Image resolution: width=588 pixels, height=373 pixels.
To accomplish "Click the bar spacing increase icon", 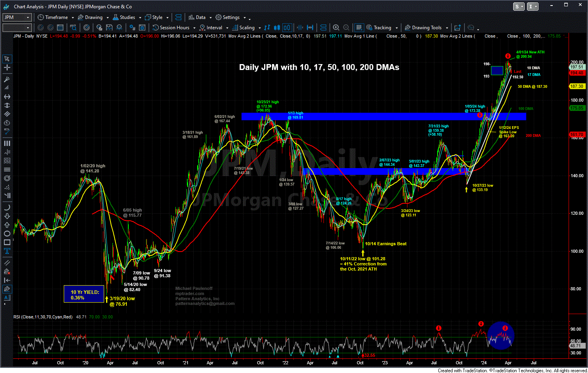I will click(310, 28).
